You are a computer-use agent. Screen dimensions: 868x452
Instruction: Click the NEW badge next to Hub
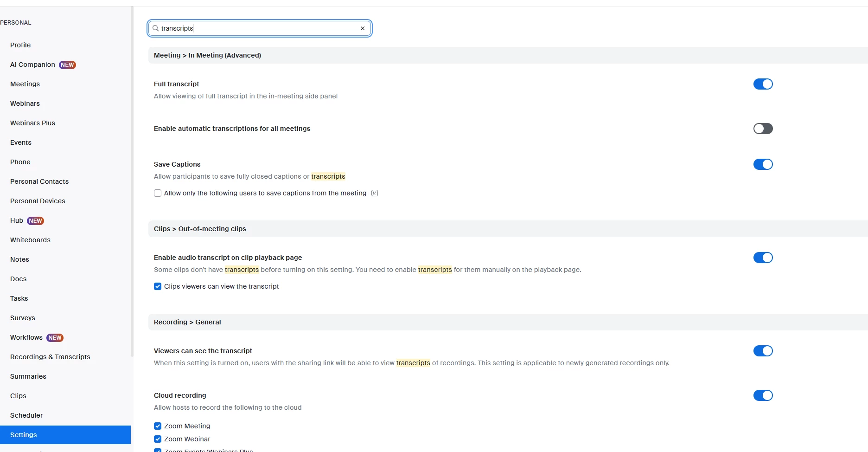click(x=35, y=221)
